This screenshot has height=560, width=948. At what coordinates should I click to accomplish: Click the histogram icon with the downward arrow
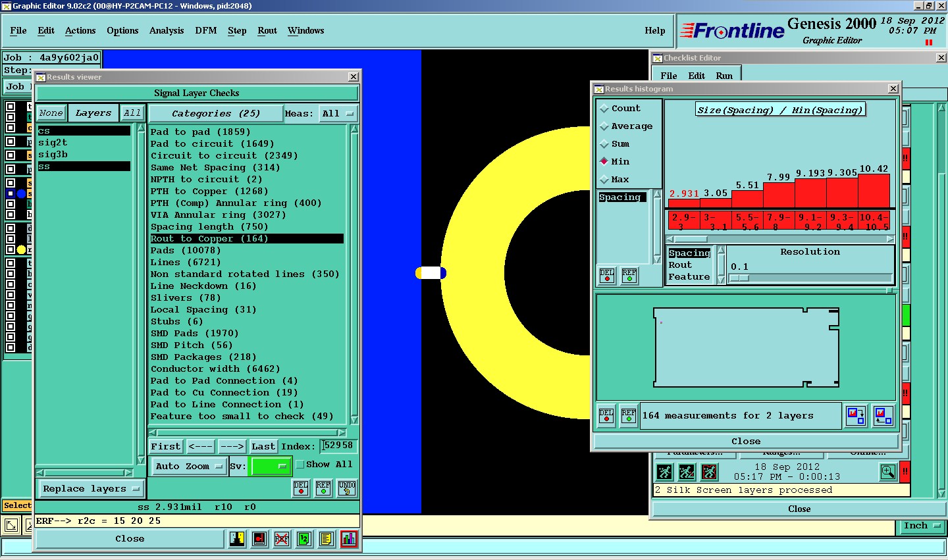(x=856, y=415)
